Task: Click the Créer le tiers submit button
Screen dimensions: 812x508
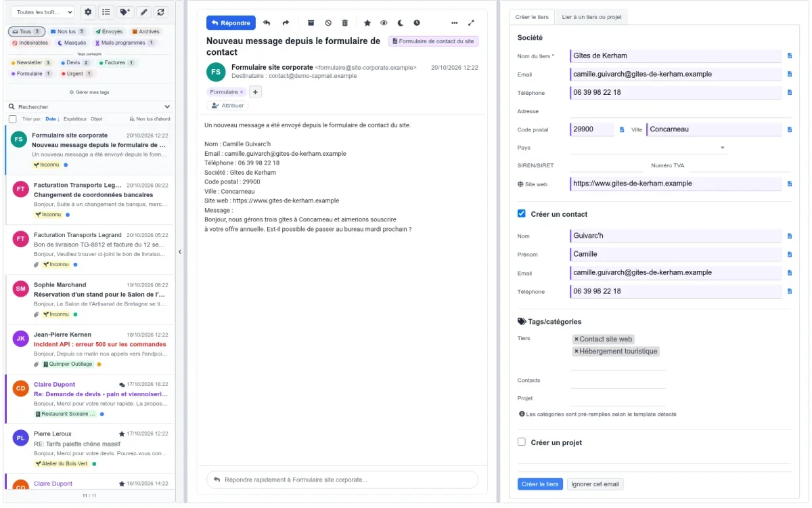Action: coord(540,484)
